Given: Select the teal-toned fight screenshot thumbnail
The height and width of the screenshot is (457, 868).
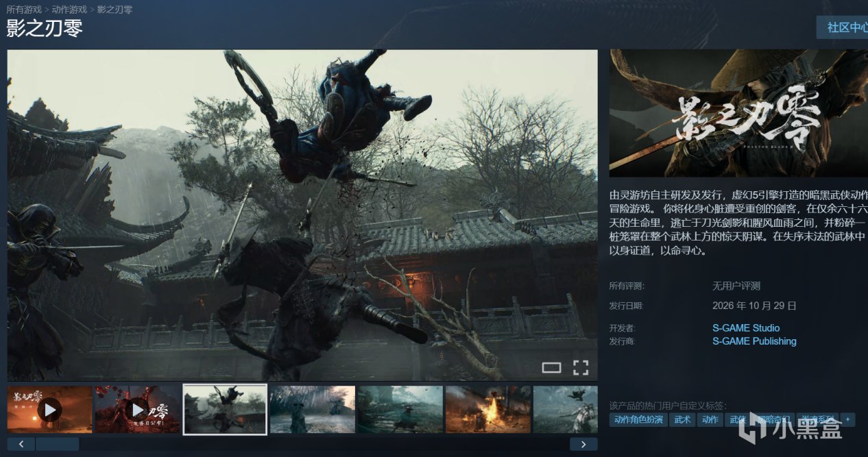Looking at the screenshot, I should [400, 409].
